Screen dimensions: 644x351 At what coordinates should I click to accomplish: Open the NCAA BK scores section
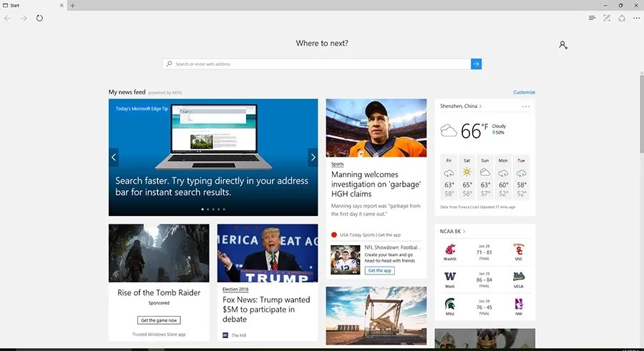pyautogui.click(x=453, y=232)
